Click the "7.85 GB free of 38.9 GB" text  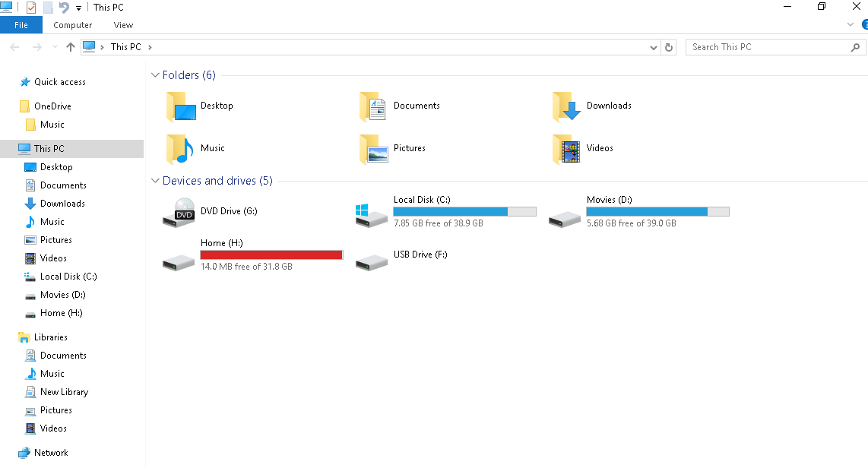(x=439, y=223)
